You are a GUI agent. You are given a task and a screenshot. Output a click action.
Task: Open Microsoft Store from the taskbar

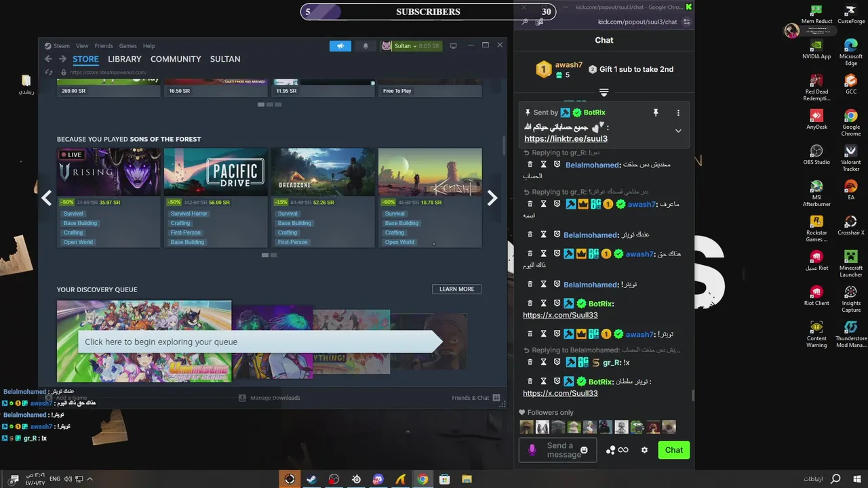click(445, 479)
